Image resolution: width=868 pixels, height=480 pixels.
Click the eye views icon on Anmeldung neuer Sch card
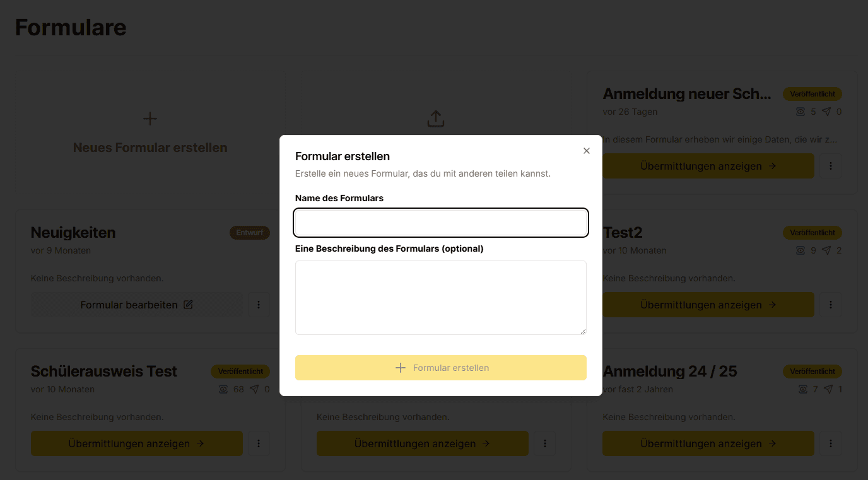[x=801, y=112]
